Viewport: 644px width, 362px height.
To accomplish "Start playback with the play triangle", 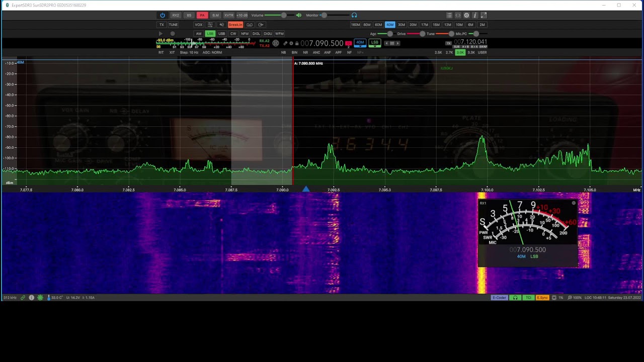I will point(160,34).
